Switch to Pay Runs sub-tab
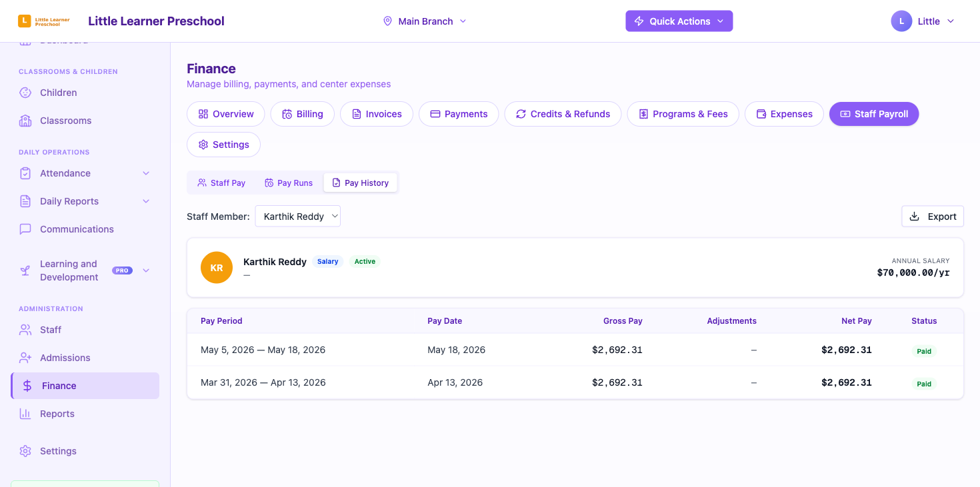Viewport: 980px width, 487px height. (289, 183)
